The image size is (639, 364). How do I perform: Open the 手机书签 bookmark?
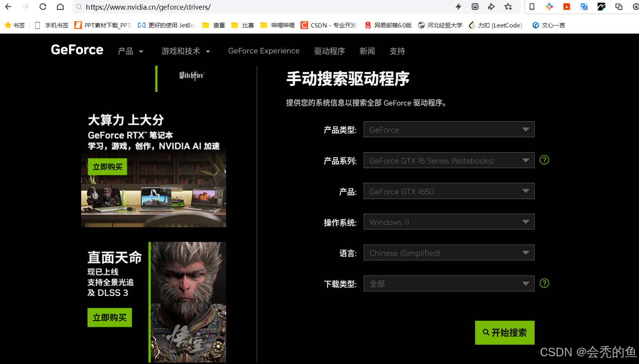point(51,25)
